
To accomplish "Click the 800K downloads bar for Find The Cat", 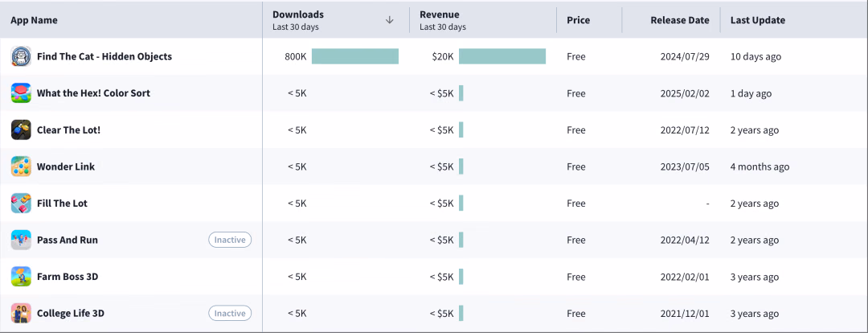I will point(355,56).
